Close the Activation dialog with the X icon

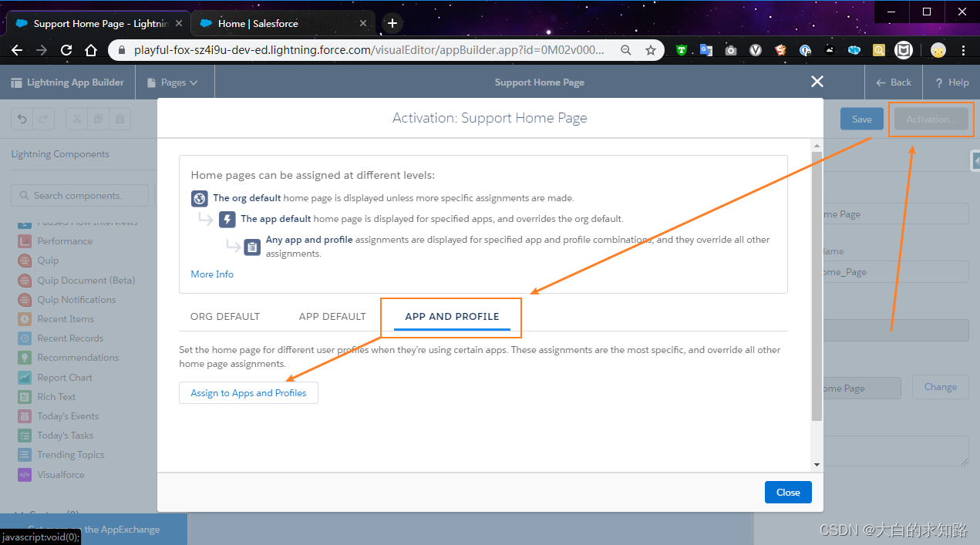pyautogui.click(x=817, y=82)
